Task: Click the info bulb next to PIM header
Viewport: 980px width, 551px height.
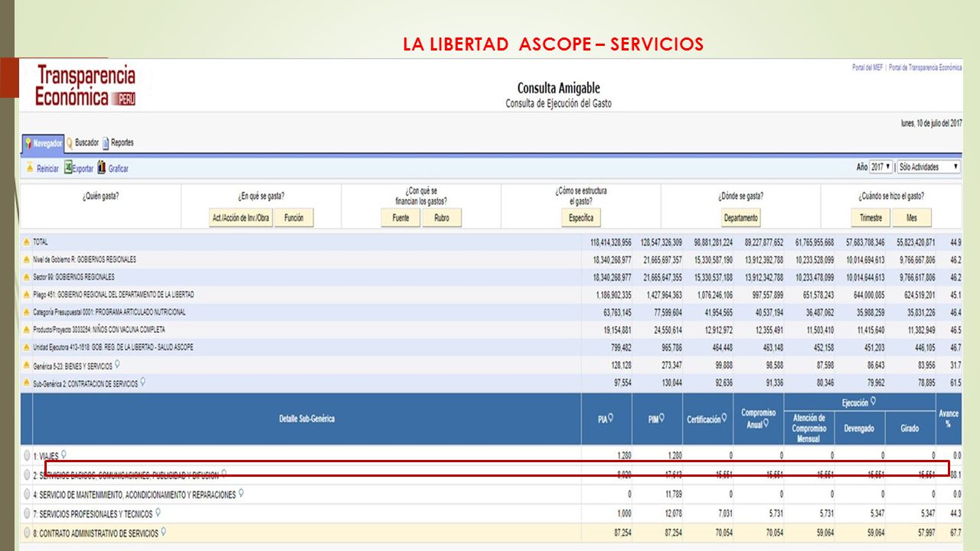Action: (662, 418)
